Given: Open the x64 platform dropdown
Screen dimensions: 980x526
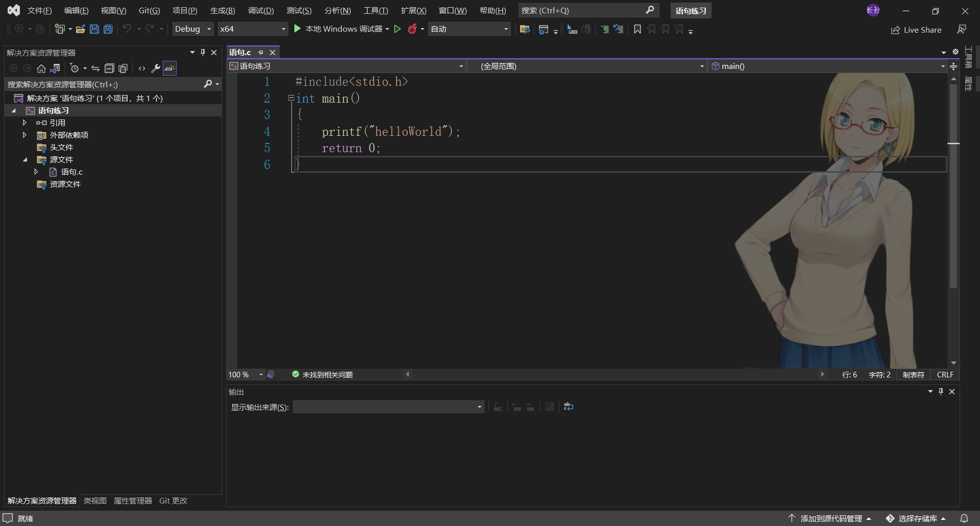Looking at the screenshot, I should [253, 29].
